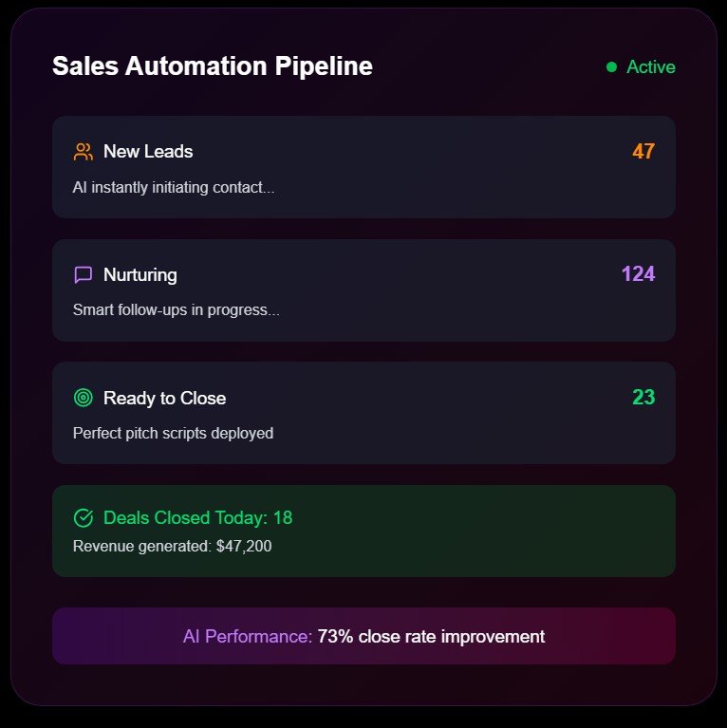Screen dimensions: 727x728
Task: Click the Sales Automation Pipeline title
Action: [212, 66]
